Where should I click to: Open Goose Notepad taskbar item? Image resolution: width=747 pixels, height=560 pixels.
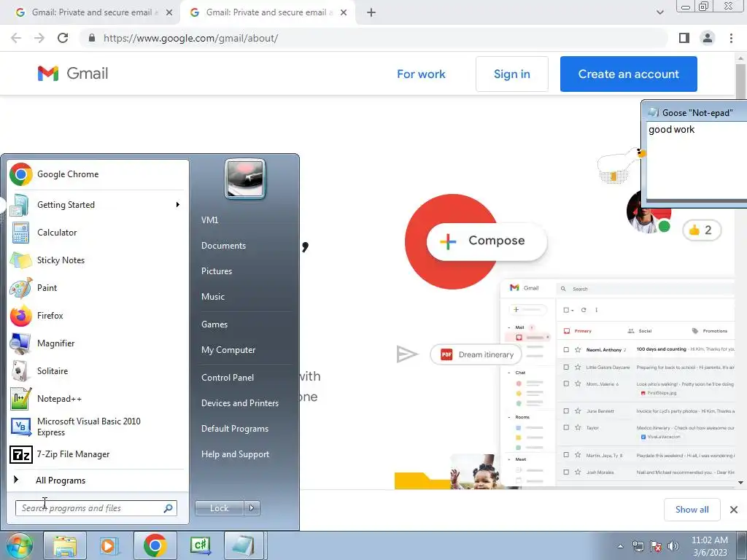tap(243, 545)
